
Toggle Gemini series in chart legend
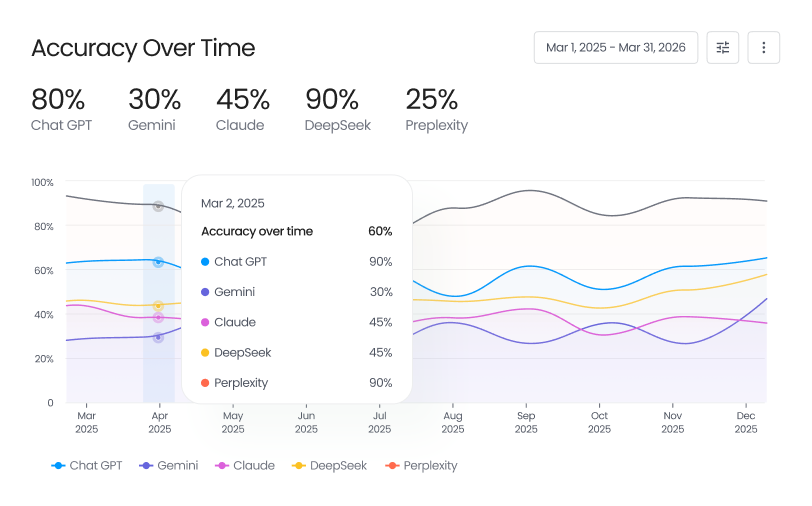(x=169, y=466)
